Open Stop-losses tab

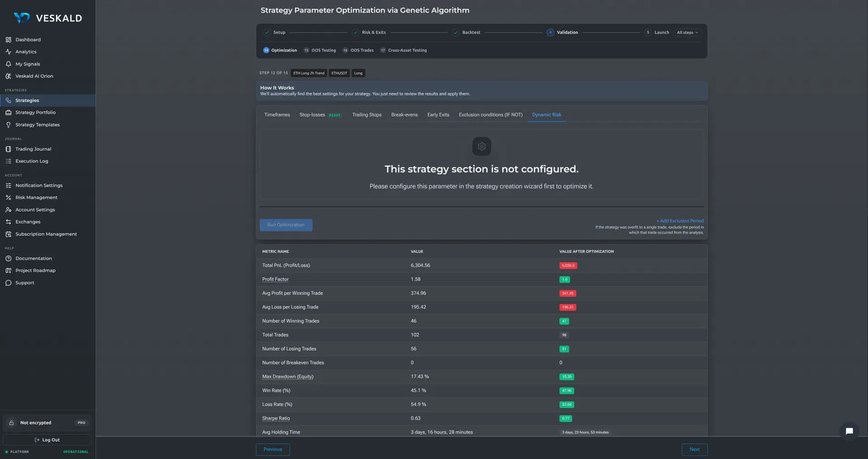point(312,115)
